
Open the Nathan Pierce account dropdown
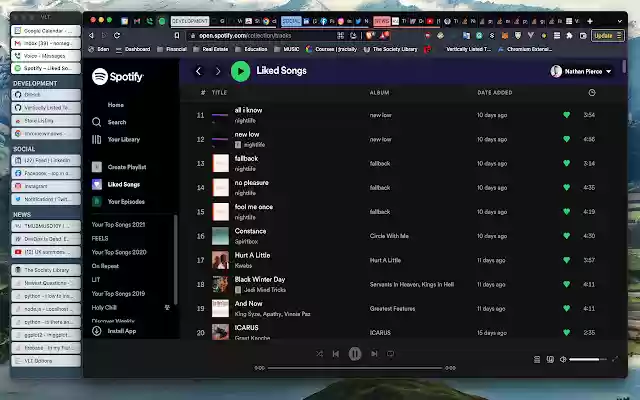[x=581, y=71]
